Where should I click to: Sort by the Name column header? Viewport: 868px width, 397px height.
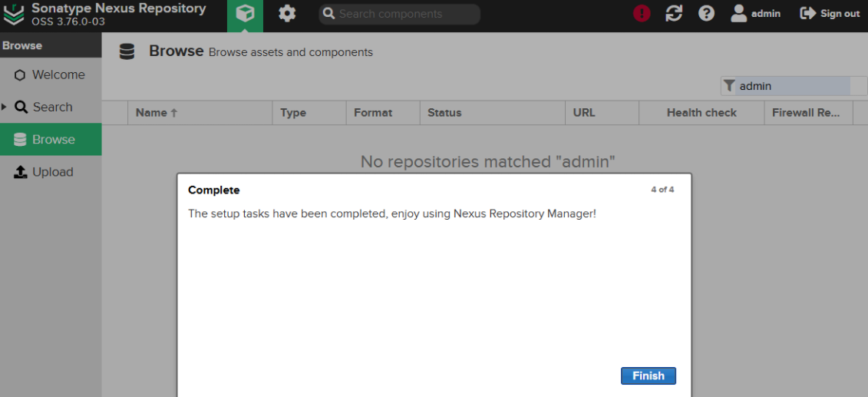point(200,112)
